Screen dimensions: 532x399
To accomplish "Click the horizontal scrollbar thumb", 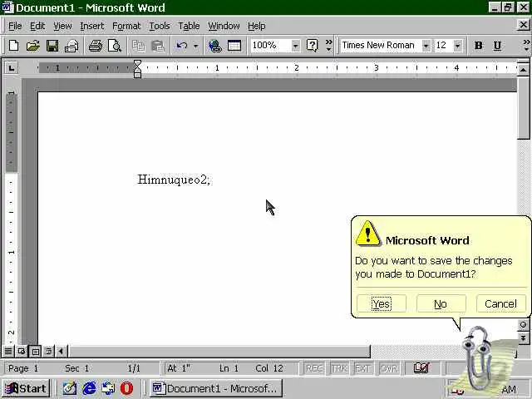I will point(219,351).
